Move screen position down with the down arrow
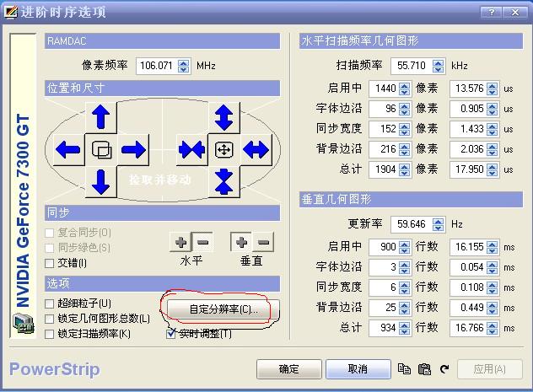The height and width of the screenshot is (392, 533). (100, 182)
